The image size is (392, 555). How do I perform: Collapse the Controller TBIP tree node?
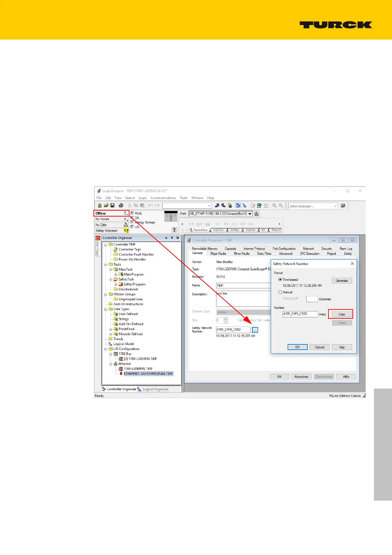[106, 245]
